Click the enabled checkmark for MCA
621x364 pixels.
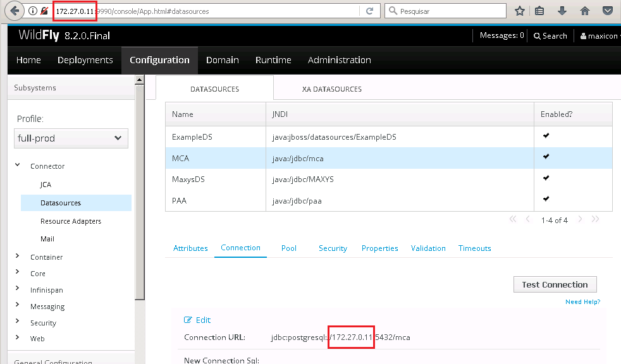point(546,156)
